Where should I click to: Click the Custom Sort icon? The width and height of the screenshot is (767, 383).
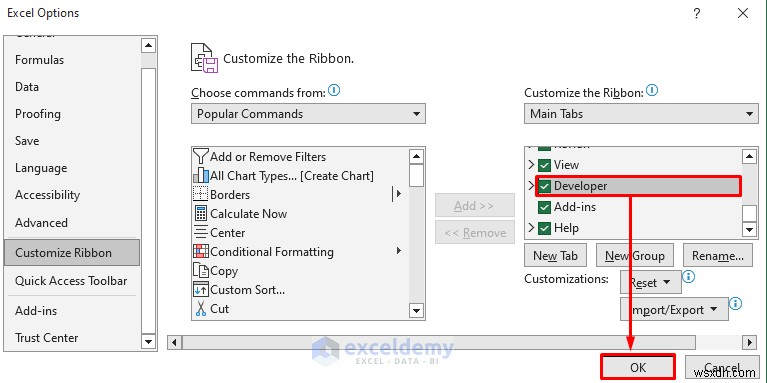pos(201,290)
